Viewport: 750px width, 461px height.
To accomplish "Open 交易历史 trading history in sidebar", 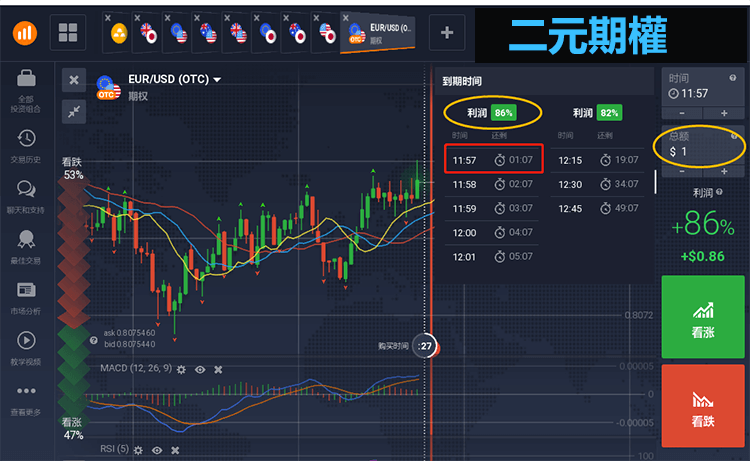I will [x=27, y=139].
